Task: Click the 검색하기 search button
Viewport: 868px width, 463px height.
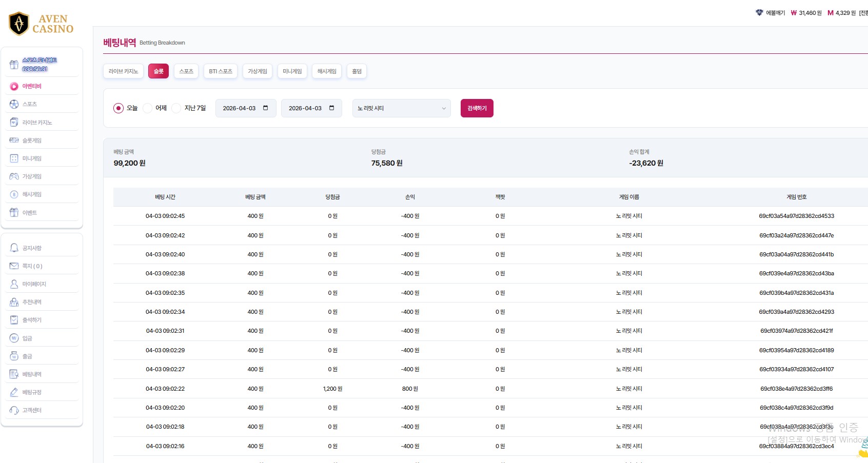Action: [477, 108]
